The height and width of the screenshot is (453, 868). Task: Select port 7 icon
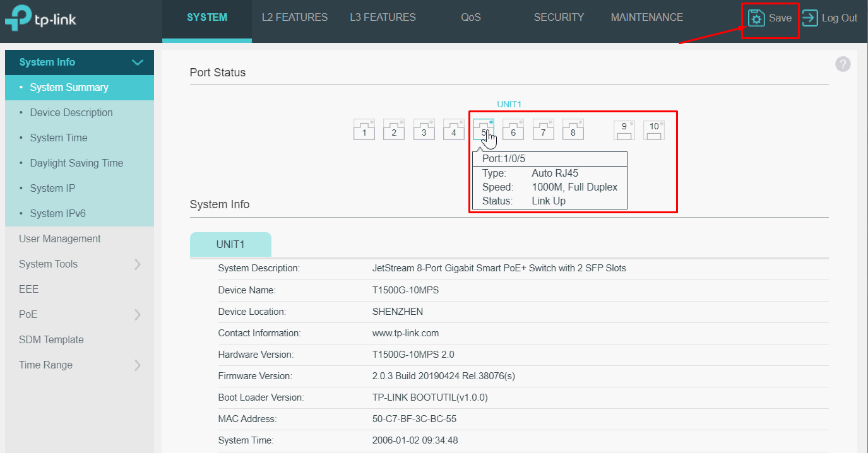[x=544, y=129]
